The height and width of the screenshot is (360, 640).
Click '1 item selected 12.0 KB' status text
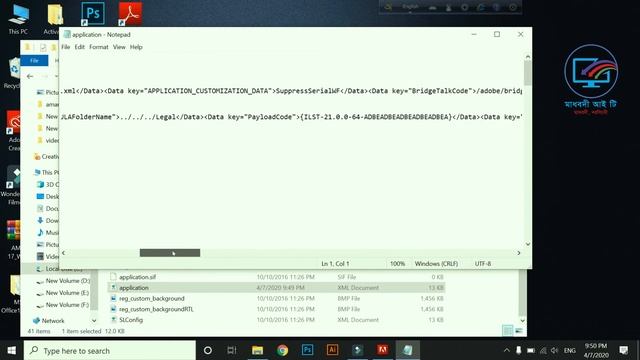click(x=93, y=331)
